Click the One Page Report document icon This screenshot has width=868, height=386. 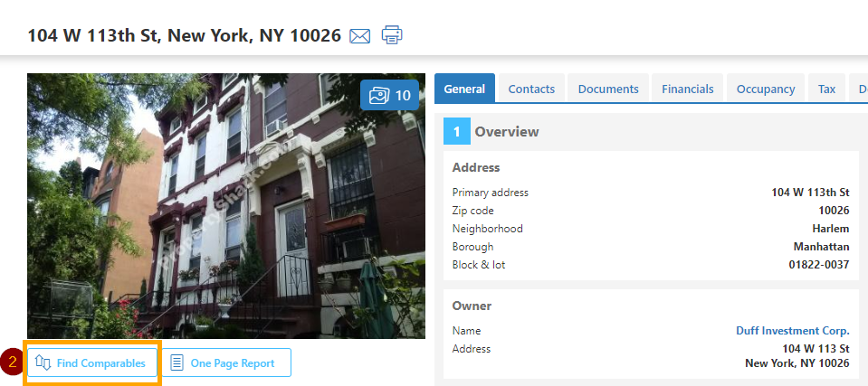[176, 363]
